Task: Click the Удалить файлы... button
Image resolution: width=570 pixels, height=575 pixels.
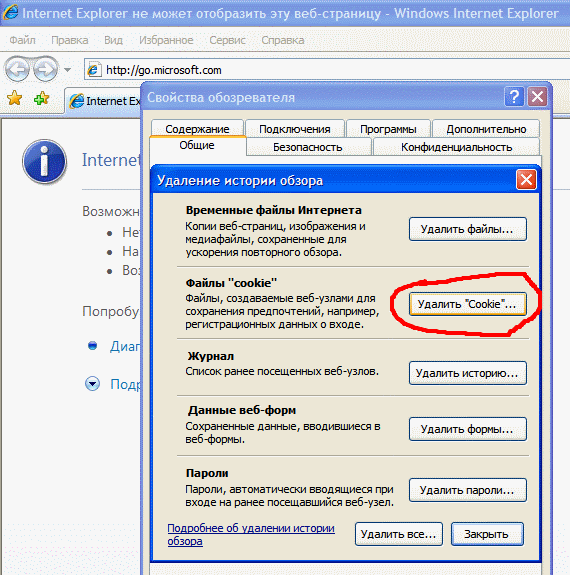Action: click(x=468, y=229)
